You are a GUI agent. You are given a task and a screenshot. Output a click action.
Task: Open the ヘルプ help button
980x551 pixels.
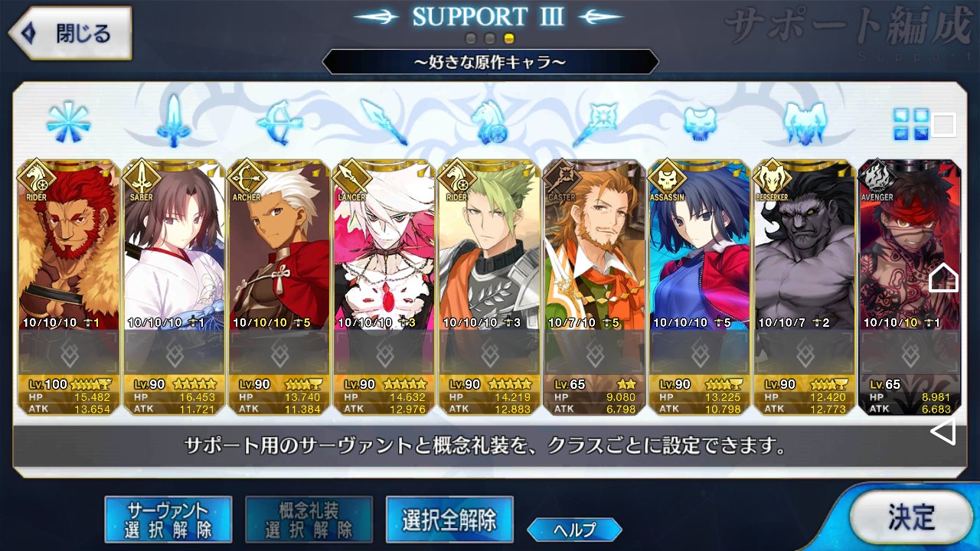[x=574, y=529]
